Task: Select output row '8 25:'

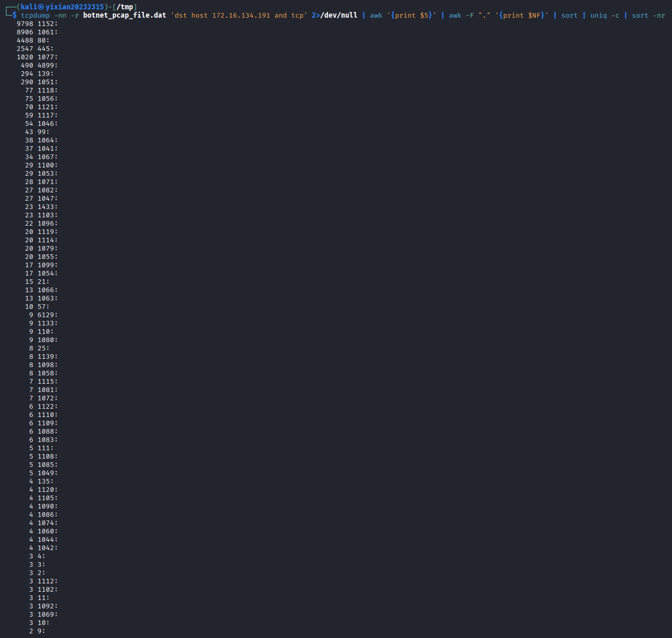Action: pos(39,348)
